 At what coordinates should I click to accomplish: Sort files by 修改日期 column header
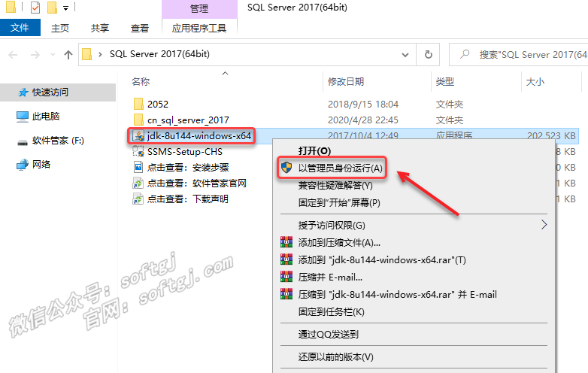(x=346, y=81)
